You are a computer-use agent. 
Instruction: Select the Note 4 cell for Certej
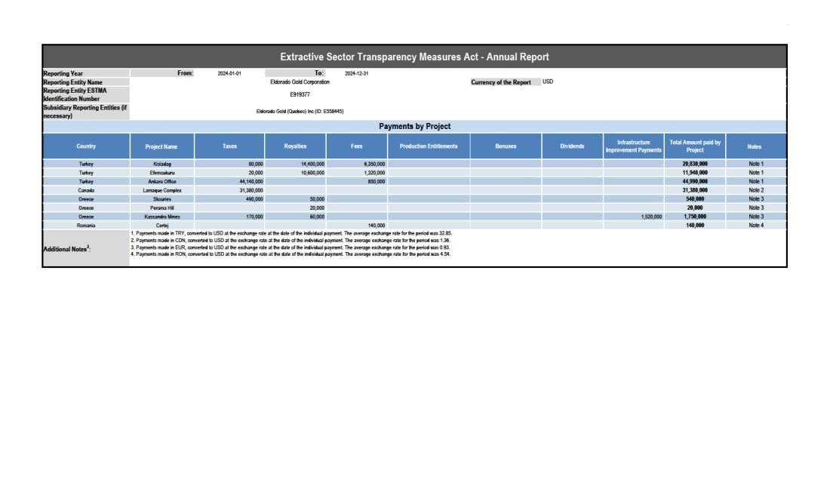(x=756, y=226)
